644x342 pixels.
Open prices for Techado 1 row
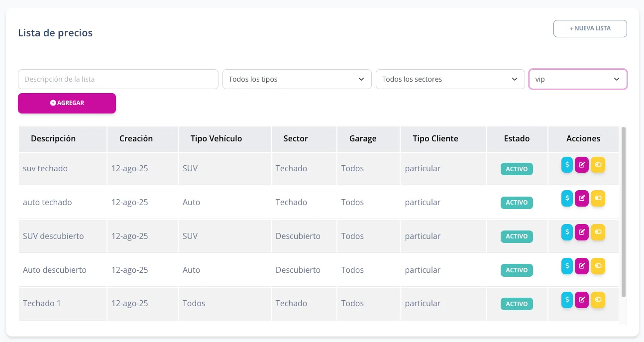(567, 300)
